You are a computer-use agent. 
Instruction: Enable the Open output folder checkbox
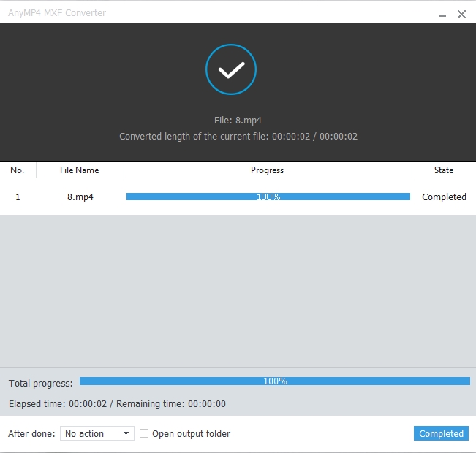point(144,433)
